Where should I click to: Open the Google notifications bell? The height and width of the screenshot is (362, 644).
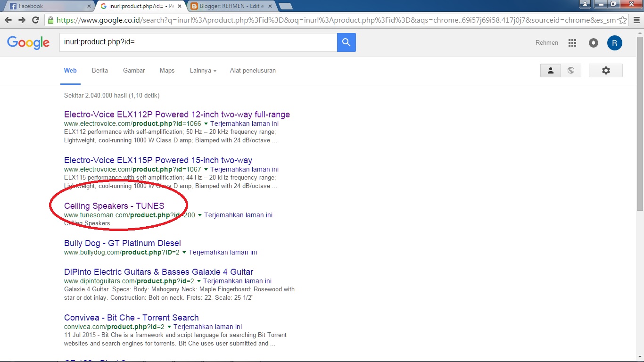[594, 43]
